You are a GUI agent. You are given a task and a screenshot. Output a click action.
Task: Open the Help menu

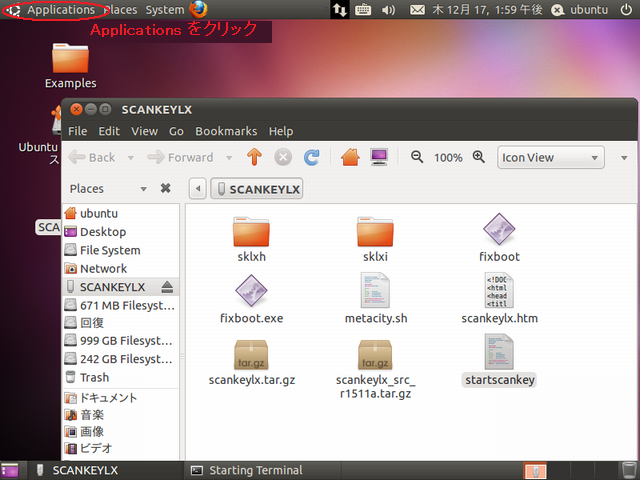pyautogui.click(x=281, y=131)
